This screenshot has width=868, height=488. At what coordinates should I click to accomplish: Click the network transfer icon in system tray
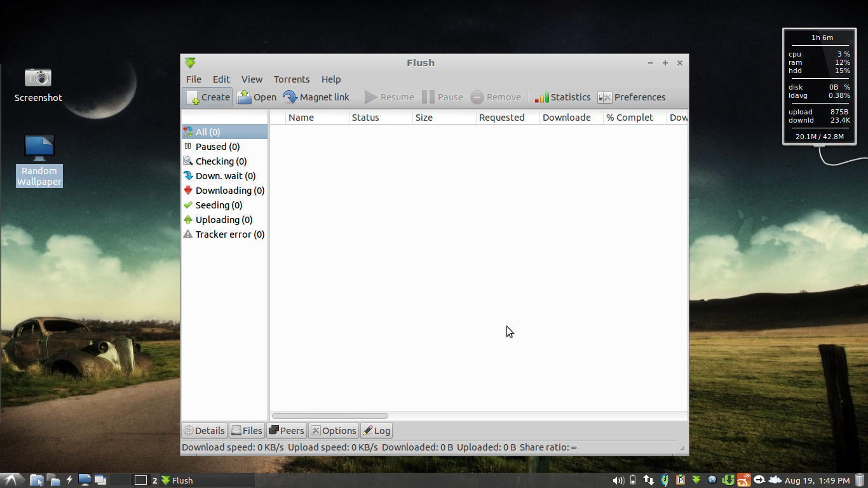point(648,480)
